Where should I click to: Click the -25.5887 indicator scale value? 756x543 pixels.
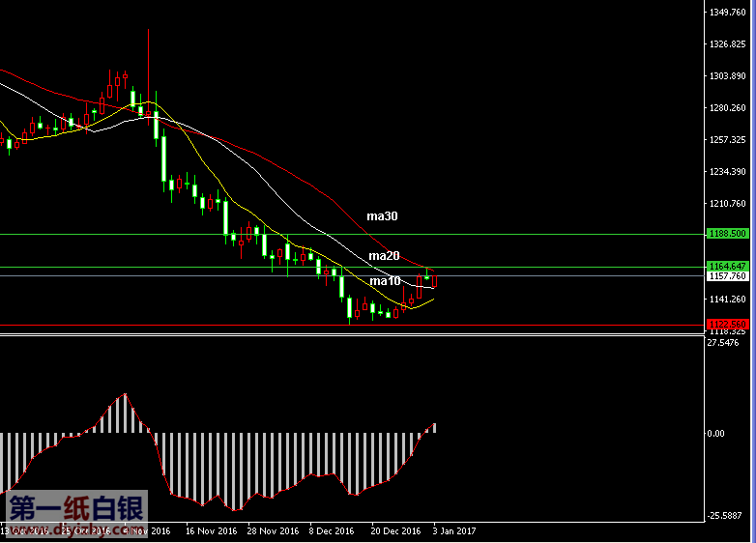tap(725, 516)
